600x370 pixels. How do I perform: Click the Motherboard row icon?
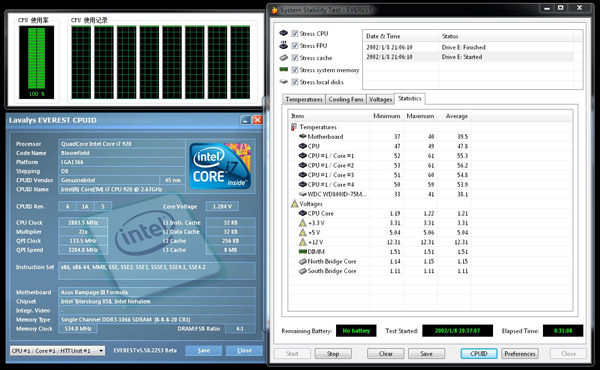click(302, 136)
